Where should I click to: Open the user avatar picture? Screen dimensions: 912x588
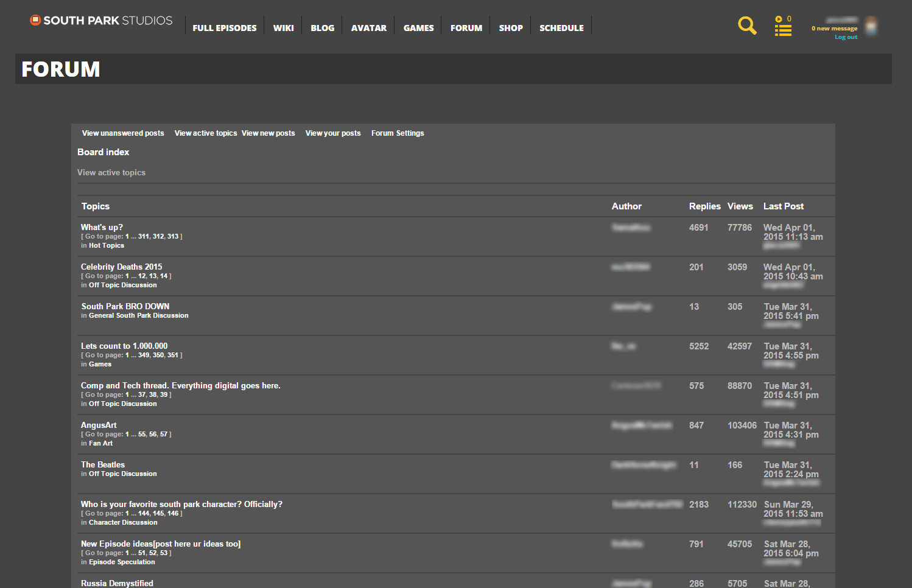[871, 26]
